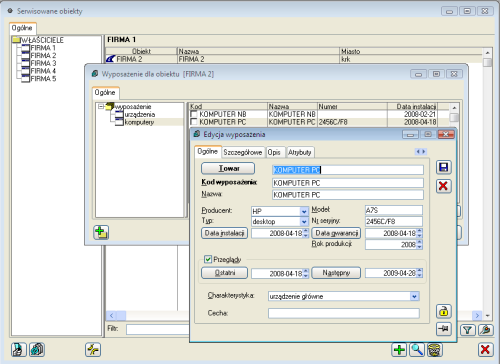
Task: Apply the filter with the funnel icon
Action: (x=468, y=330)
